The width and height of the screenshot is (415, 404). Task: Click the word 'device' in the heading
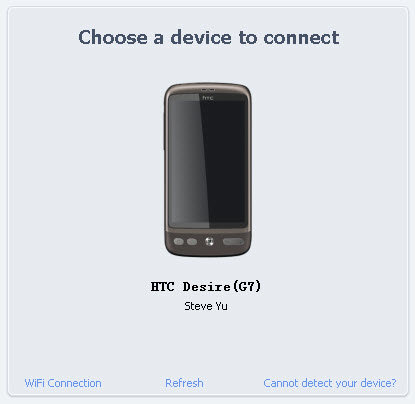[x=201, y=37]
